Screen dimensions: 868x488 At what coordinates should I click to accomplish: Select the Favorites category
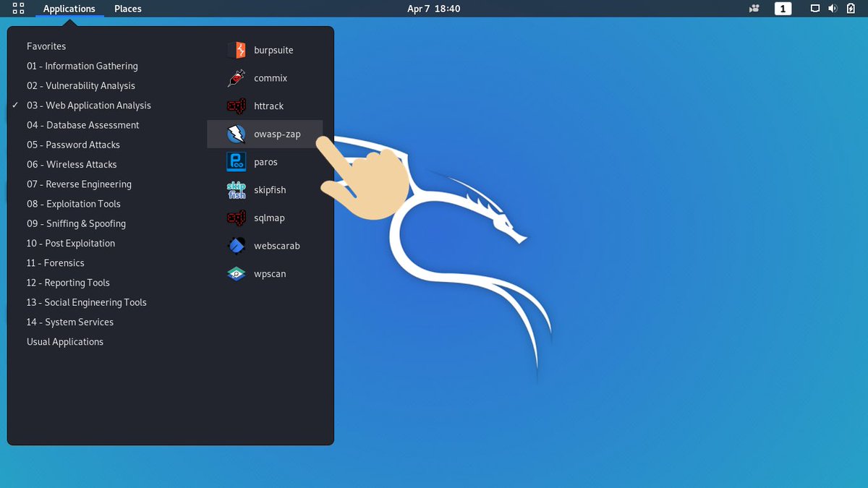(46, 46)
